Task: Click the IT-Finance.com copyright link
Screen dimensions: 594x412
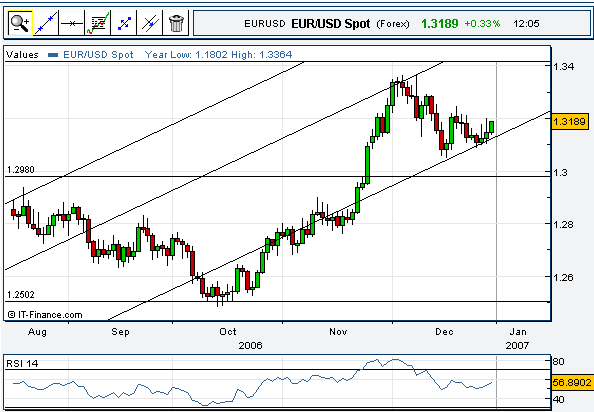Action: pyautogui.click(x=45, y=315)
